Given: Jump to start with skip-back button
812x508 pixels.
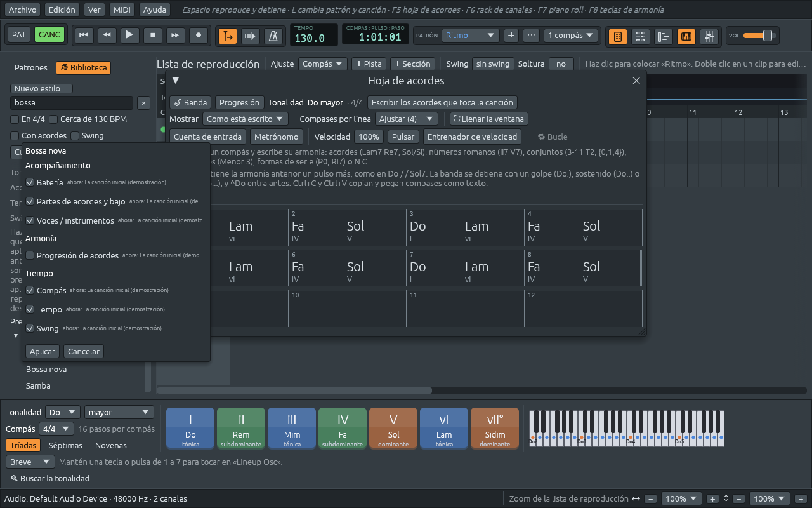Looking at the screenshot, I should click(x=83, y=36).
